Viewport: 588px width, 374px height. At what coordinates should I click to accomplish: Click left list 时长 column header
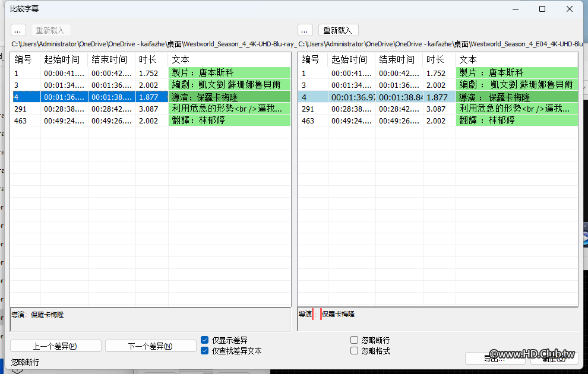152,59
